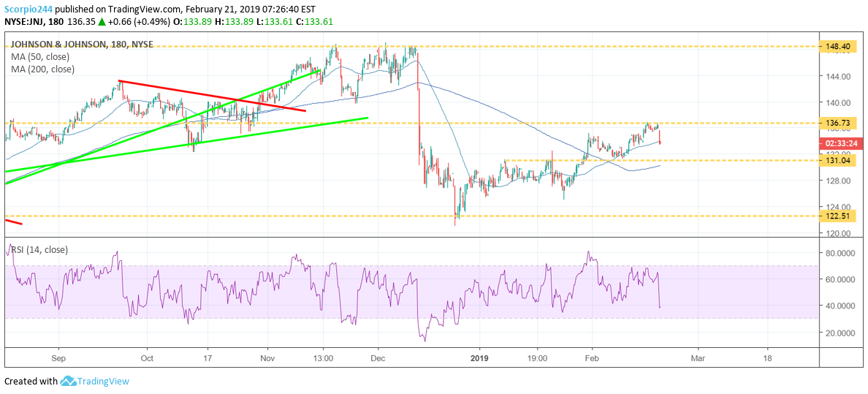Click the 131.04 price level label

click(x=839, y=160)
